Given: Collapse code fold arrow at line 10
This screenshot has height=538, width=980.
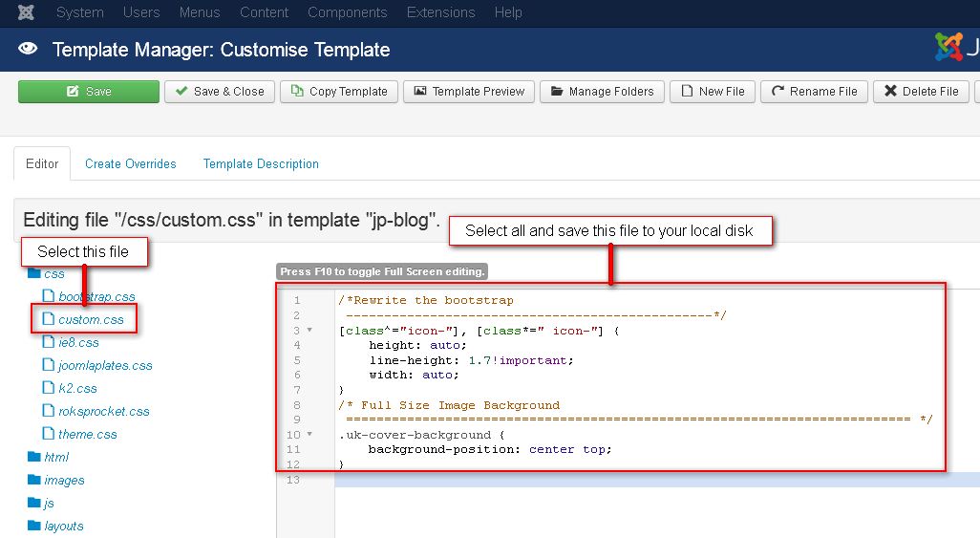Looking at the screenshot, I should pos(309,434).
